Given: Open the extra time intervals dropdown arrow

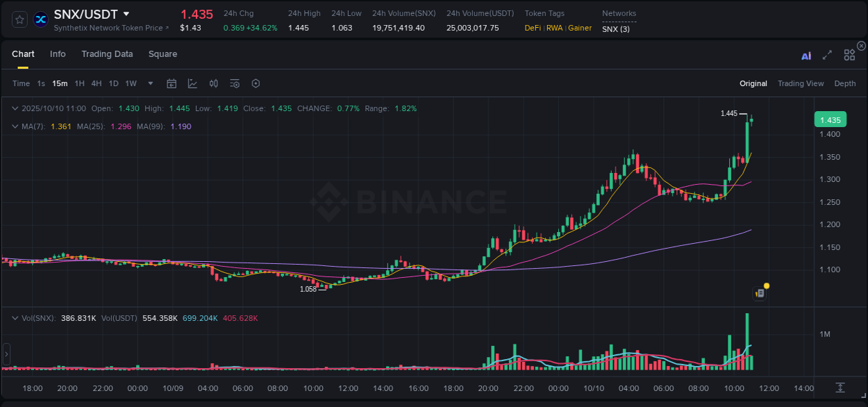Looking at the screenshot, I should pyautogui.click(x=149, y=83).
